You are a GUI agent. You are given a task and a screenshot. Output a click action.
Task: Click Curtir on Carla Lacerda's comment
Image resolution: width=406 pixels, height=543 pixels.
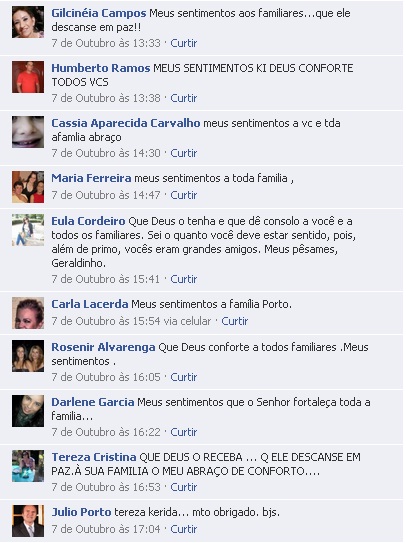point(235,321)
